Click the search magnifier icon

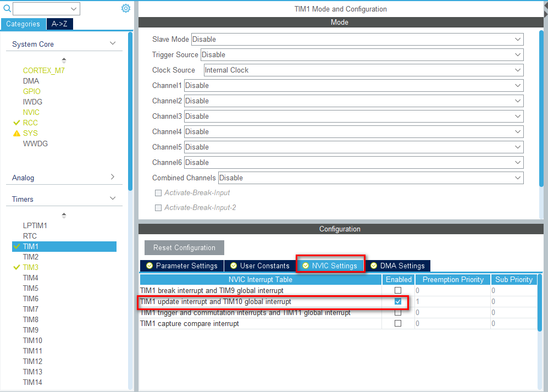point(7,8)
